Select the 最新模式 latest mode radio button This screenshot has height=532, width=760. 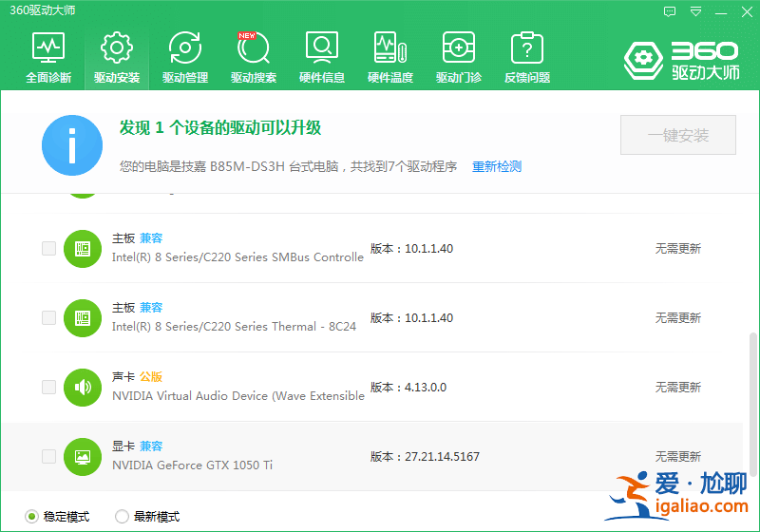click(x=122, y=517)
